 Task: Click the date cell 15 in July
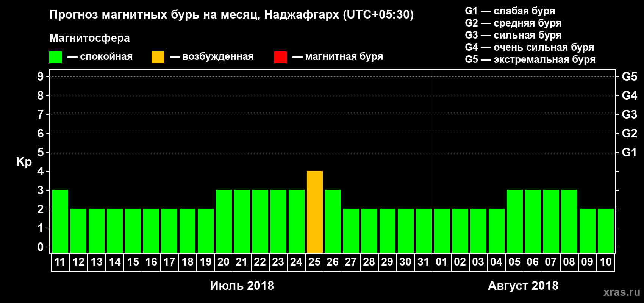click(x=133, y=262)
